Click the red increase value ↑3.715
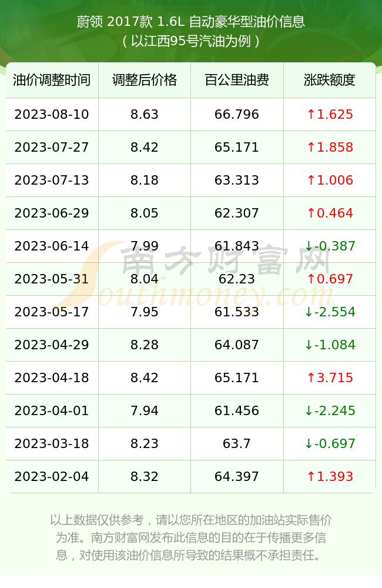 click(330, 378)
